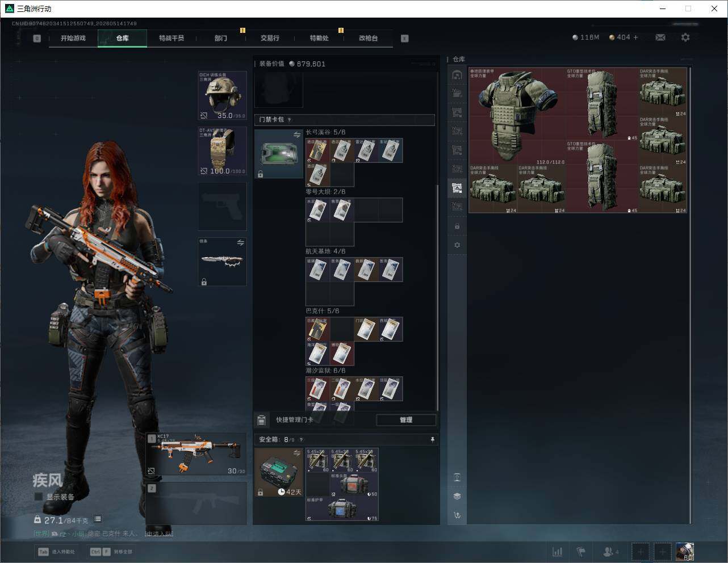Select the first 5.45x39 ammo stack
The width and height of the screenshot is (728, 563).
click(x=318, y=460)
